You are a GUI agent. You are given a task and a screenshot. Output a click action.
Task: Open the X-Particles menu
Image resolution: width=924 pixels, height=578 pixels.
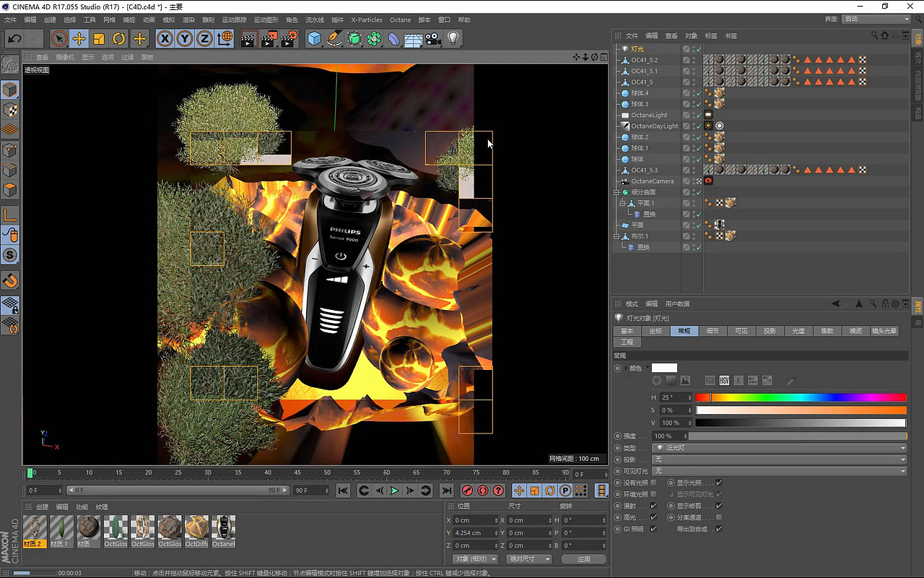point(367,20)
